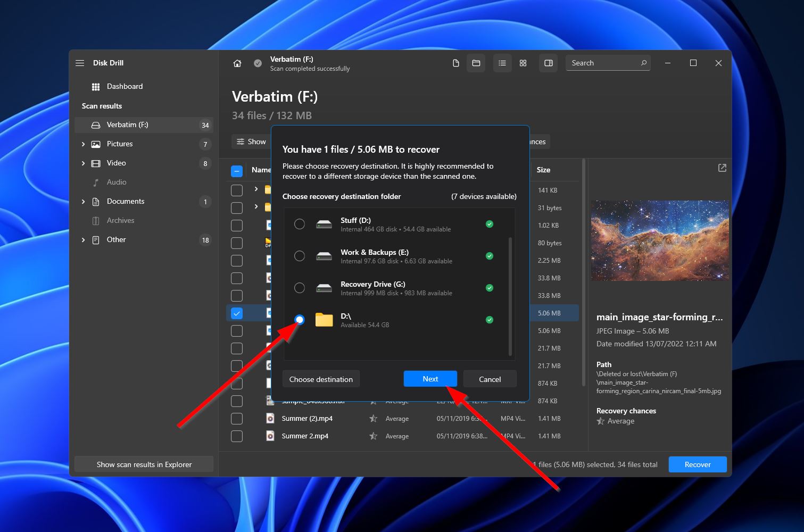Screen dimensions: 804x532
Task: Expand the Documents category
Action: (83, 202)
